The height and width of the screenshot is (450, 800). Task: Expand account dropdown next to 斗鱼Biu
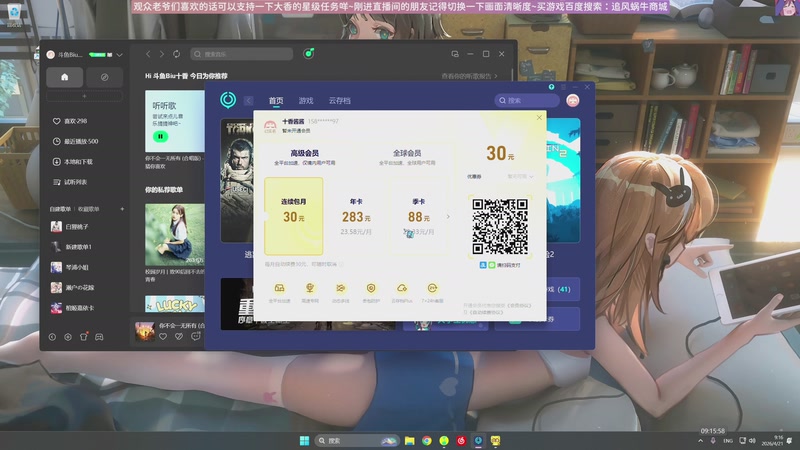pos(119,55)
